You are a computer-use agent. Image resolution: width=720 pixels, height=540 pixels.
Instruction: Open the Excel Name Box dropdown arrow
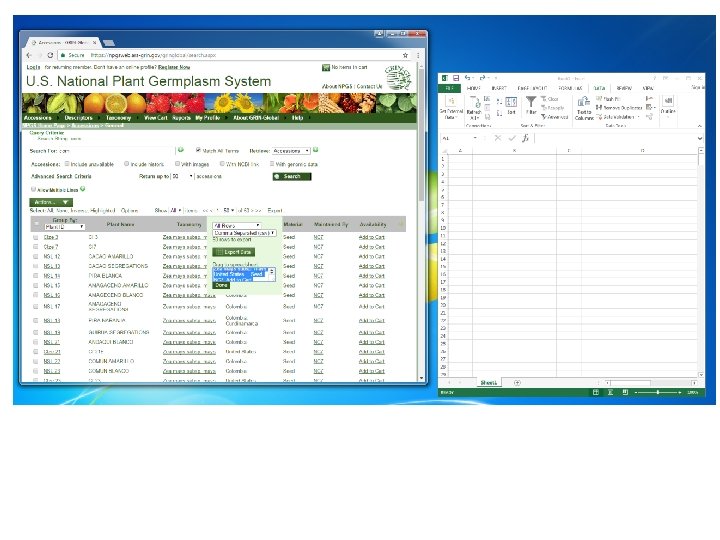[x=475, y=138]
